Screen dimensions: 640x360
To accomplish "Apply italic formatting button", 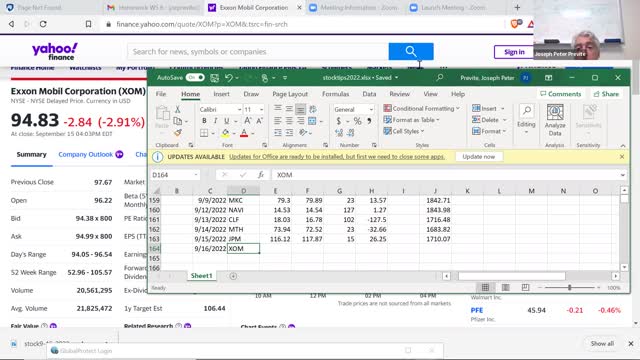I will [215, 121].
